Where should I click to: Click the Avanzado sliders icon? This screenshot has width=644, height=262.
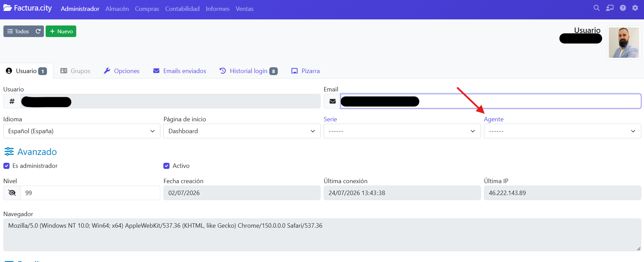click(x=9, y=152)
